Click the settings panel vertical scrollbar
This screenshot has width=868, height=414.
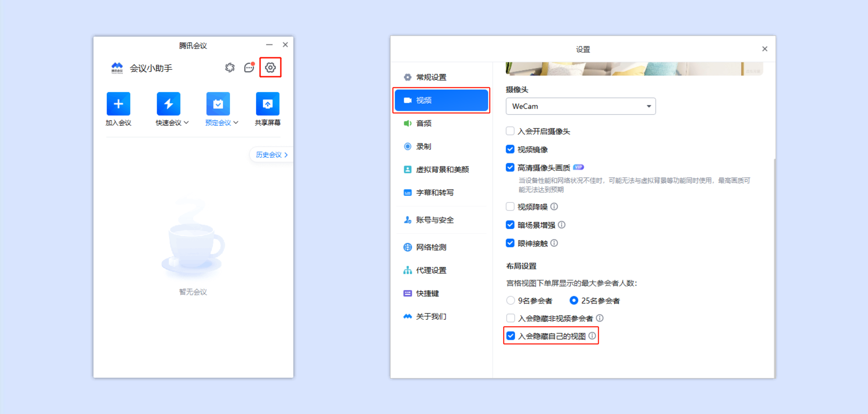click(774, 268)
